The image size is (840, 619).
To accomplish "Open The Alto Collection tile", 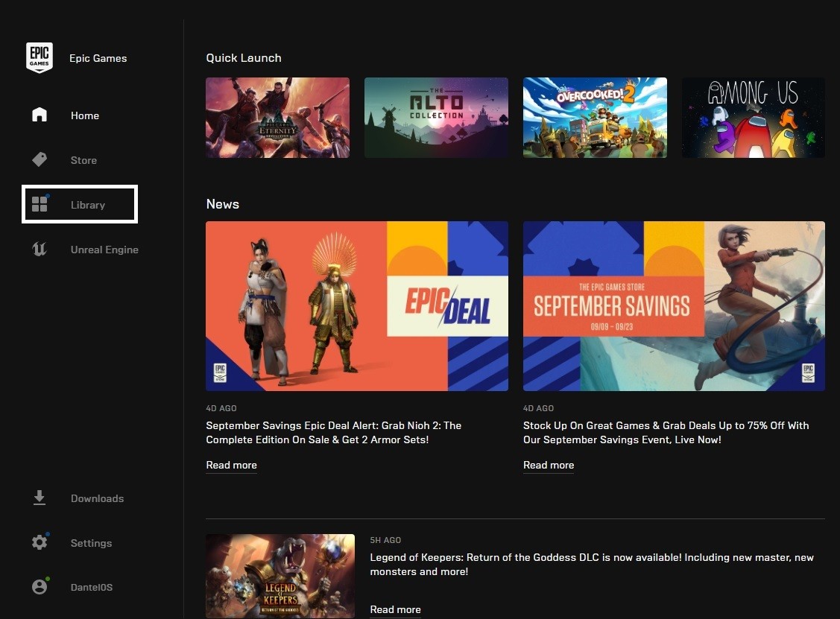I will coord(435,117).
